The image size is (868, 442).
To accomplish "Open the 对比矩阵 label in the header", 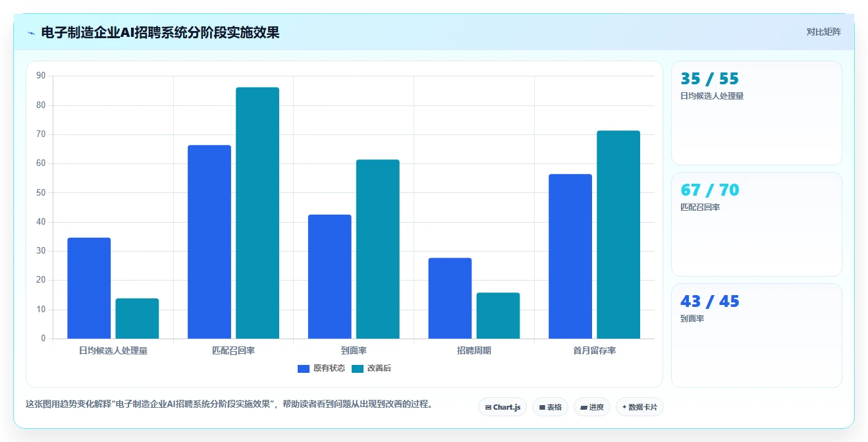I will pos(824,32).
